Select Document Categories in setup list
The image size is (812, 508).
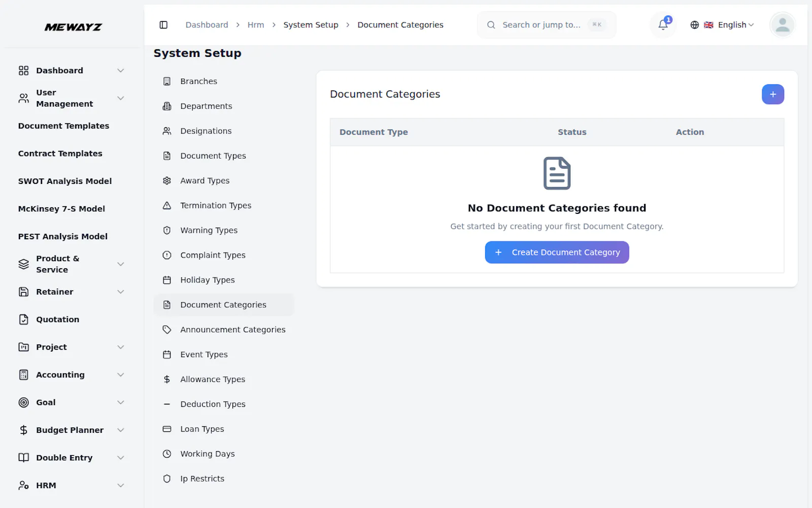click(x=224, y=305)
